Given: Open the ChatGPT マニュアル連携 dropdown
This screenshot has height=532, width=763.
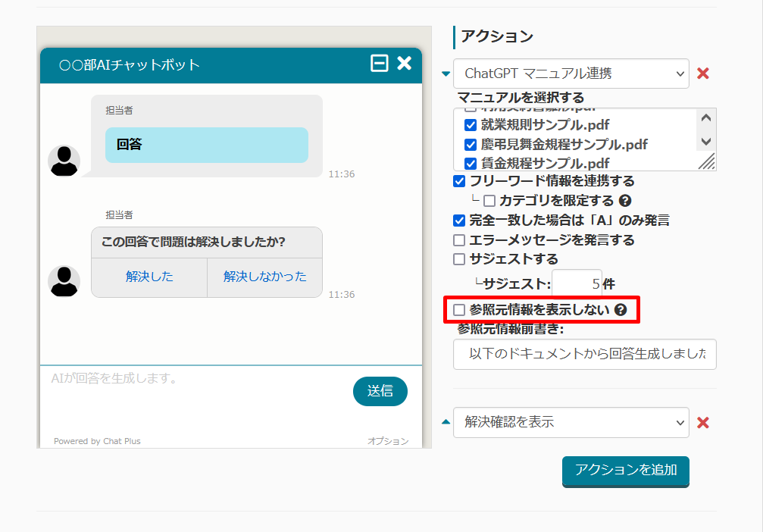Looking at the screenshot, I should click(x=571, y=74).
